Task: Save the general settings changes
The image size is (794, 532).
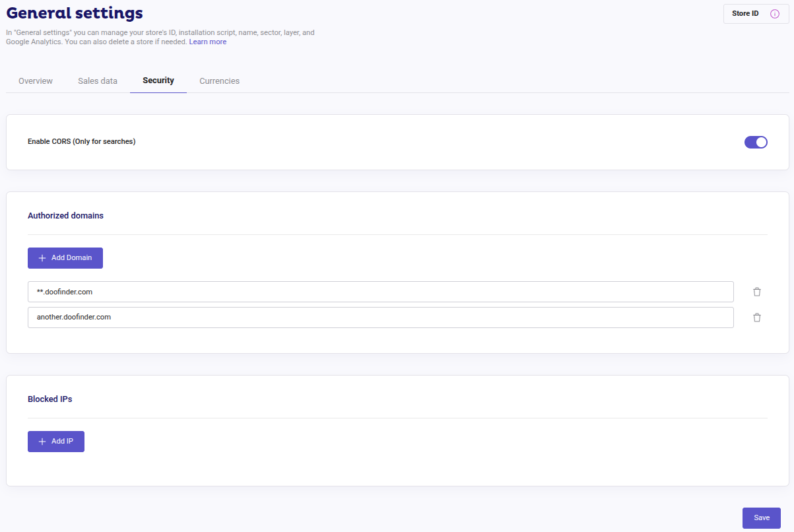Action: pos(761,517)
